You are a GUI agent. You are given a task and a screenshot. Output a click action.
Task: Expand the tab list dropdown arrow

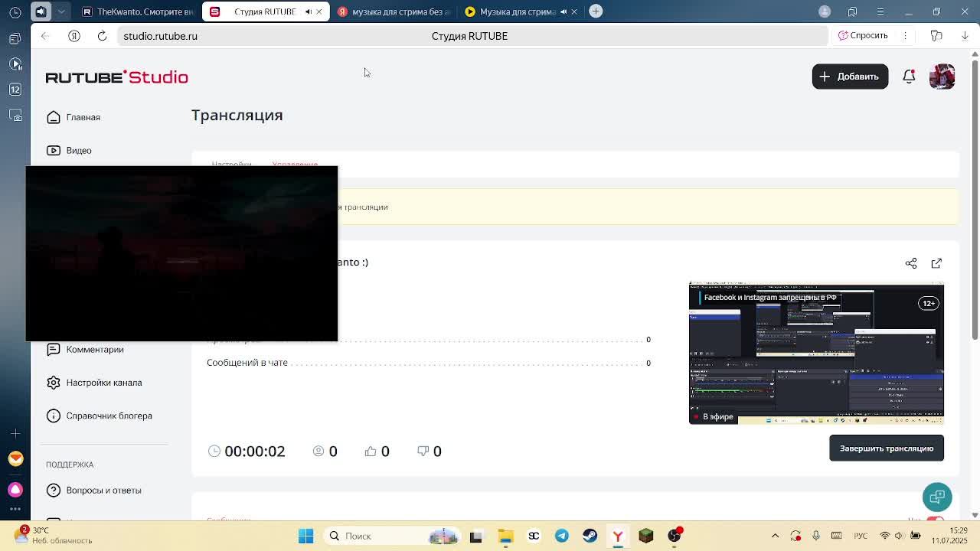tap(62, 11)
